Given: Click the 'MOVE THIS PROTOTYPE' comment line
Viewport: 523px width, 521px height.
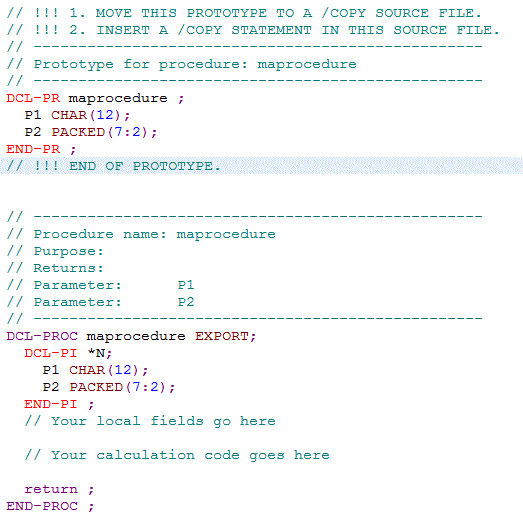Looking at the screenshot, I should pos(244,13).
